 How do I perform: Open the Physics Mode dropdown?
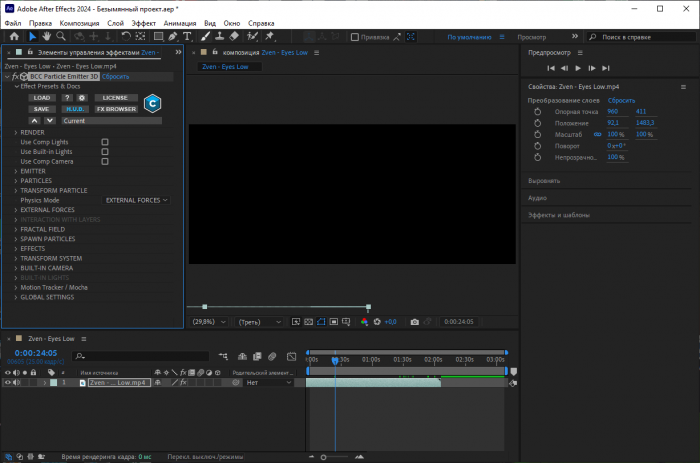coord(137,200)
